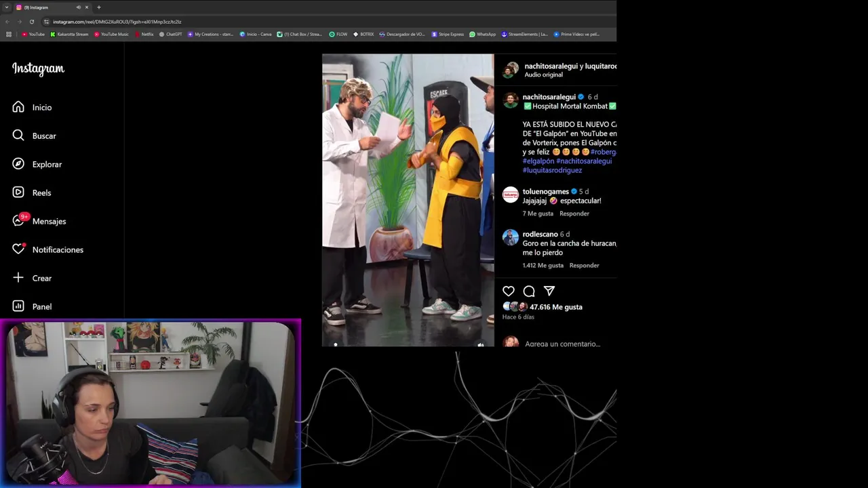Click the Instagram logo

coord(38,68)
